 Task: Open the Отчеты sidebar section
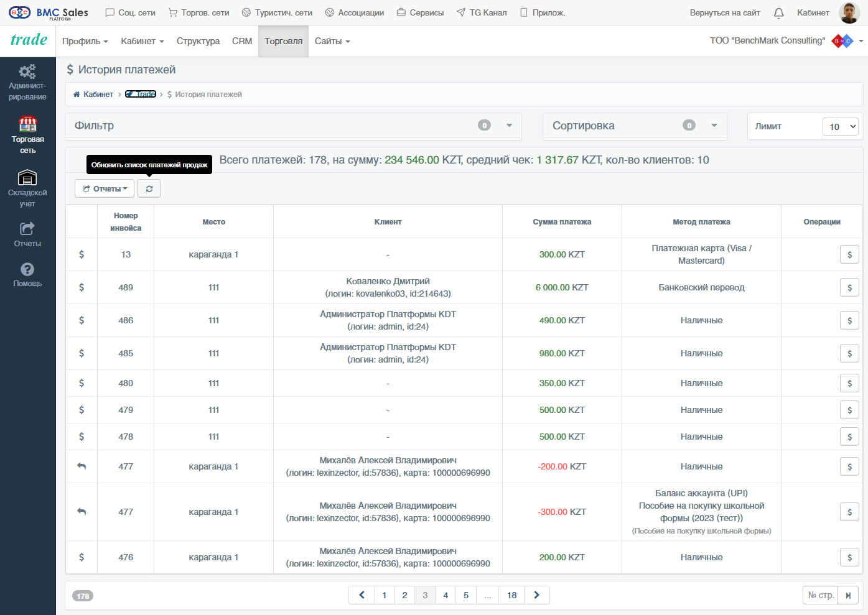pos(27,234)
